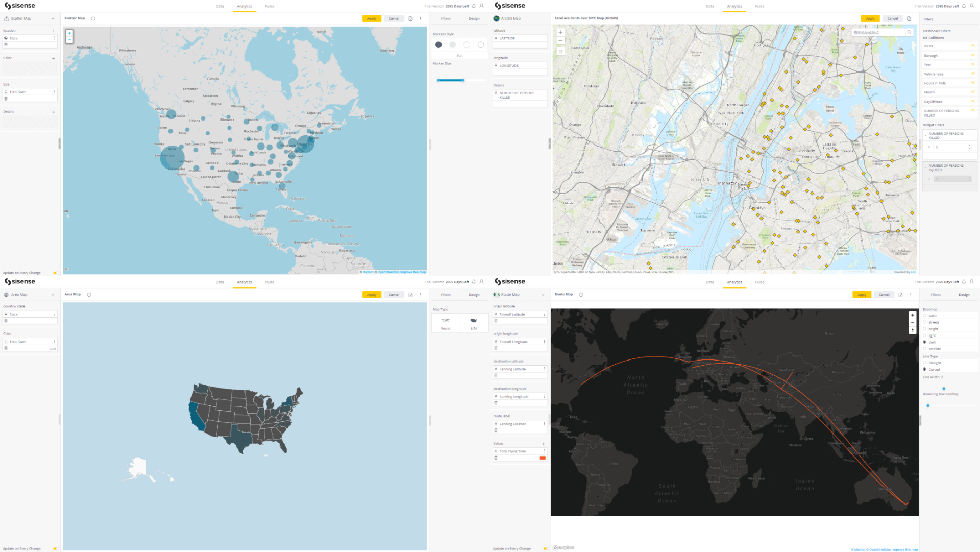Collapse NUMBER OF PERSONS KILLED widget filter
The image size is (980, 552).
925,136
